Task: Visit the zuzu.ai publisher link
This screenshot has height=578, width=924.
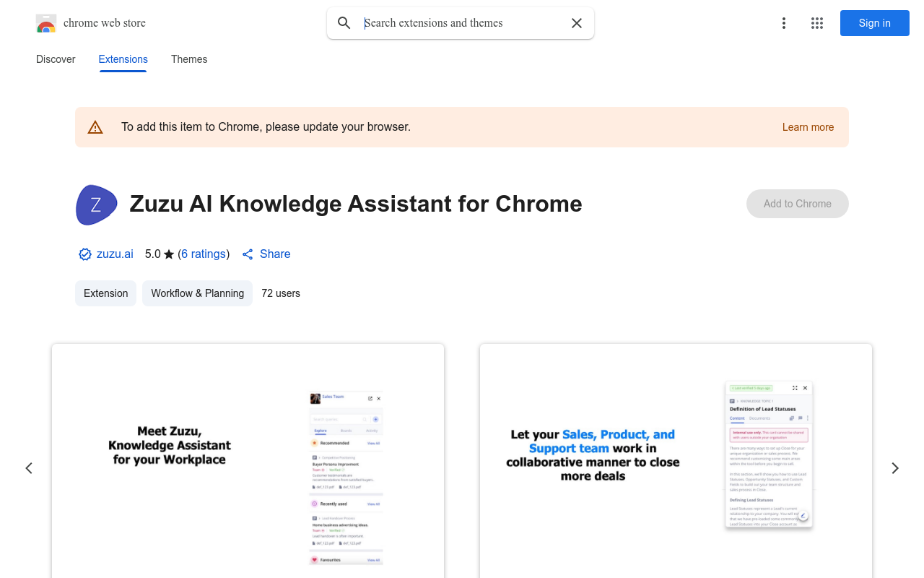Action: [x=115, y=254]
